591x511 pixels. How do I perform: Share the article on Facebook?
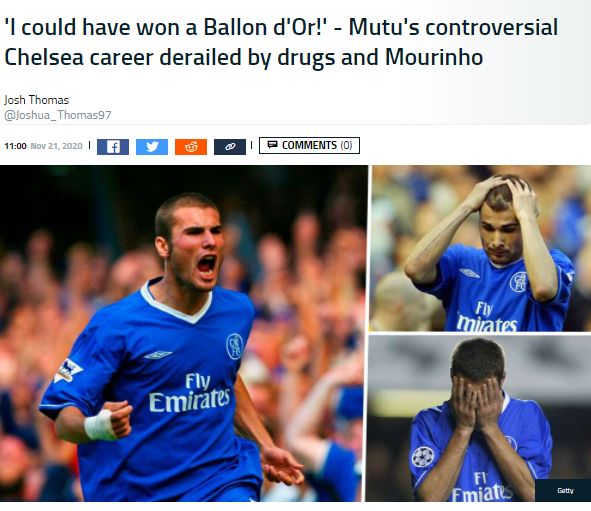(113, 147)
